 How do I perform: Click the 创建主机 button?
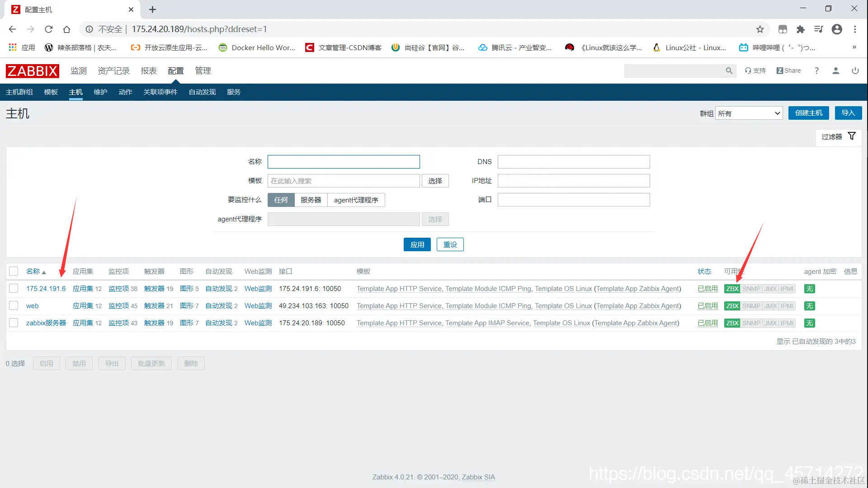pyautogui.click(x=808, y=113)
